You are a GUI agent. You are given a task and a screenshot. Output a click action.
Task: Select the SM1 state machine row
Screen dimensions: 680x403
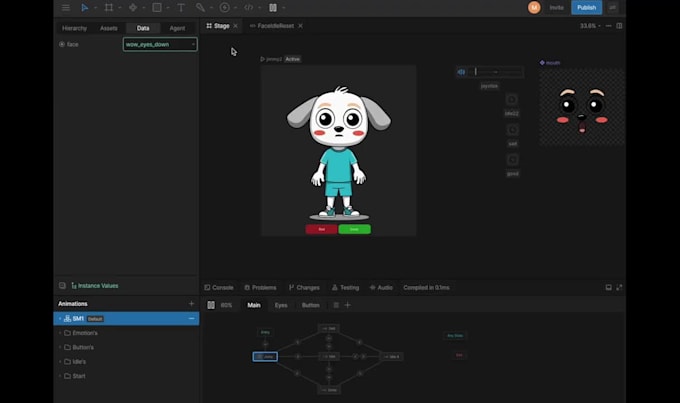click(126, 319)
